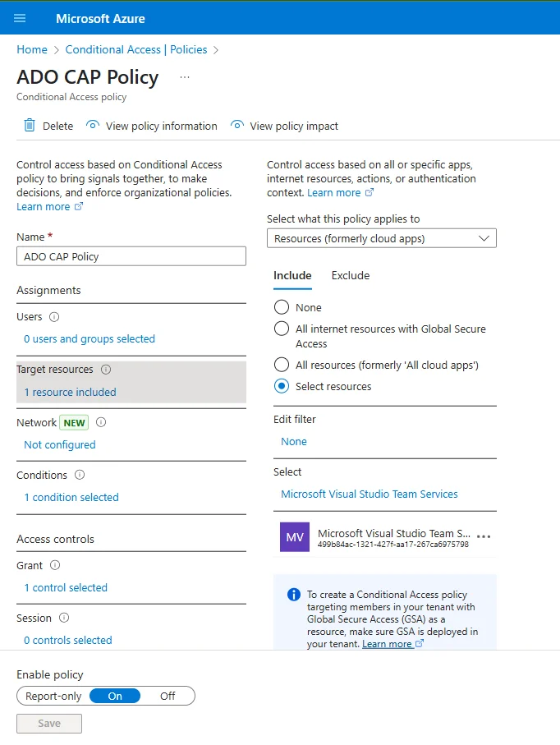Screen dimensions: 560x745
Task: Click the MV app icon for Visual Studio Team Services
Action: (295, 537)
